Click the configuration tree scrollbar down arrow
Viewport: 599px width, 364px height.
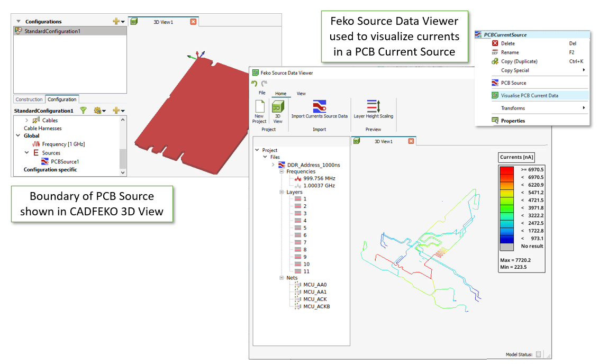(x=123, y=172)
